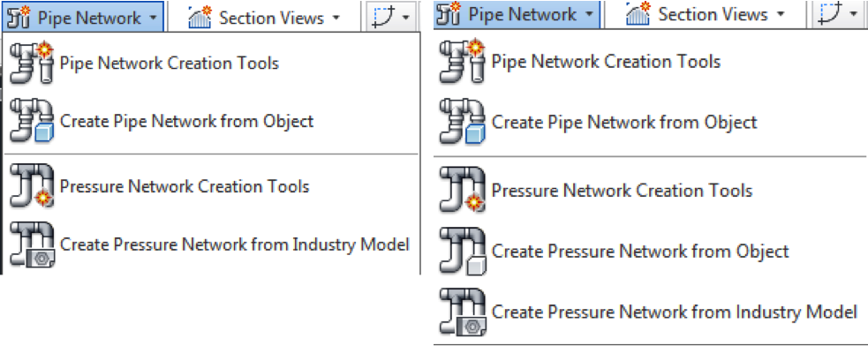Click Industry Model pressure network icon in shorter menu
Image resolution: width=868 pixels, height=346 pixels.
click(x=32, y=244)
